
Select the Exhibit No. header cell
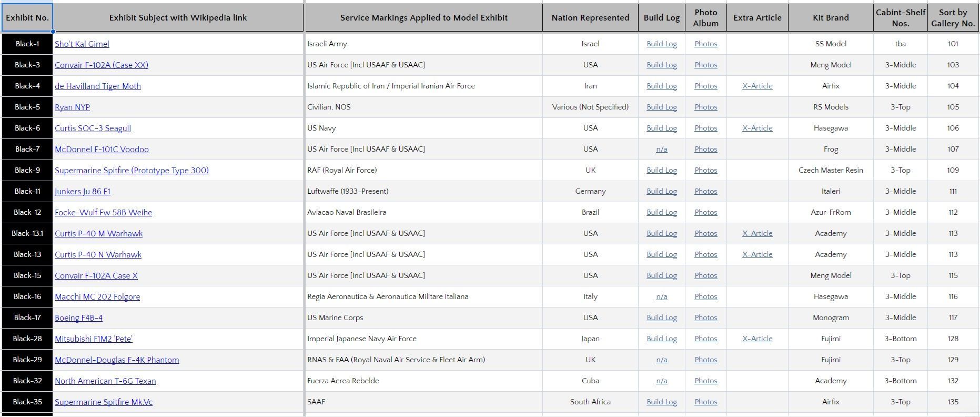[x=27, y=18]
